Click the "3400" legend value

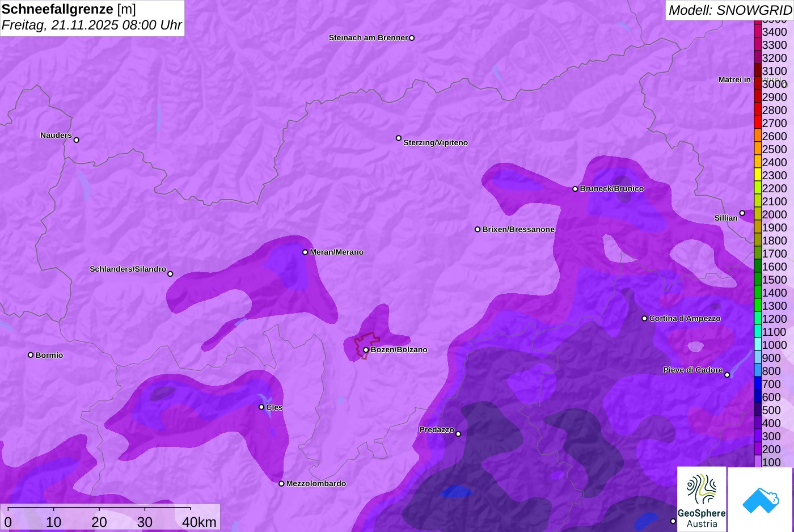click(775, 32)
